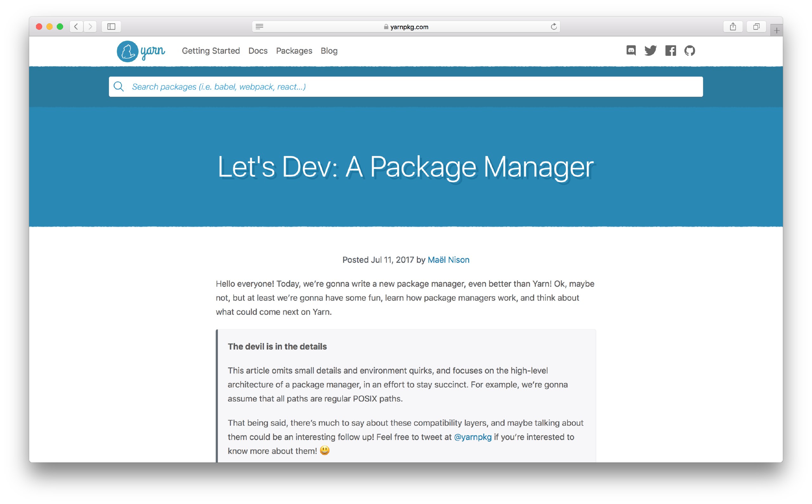Go to Packages section
The height and width of the screenshot is (504, 812).
tap(294, 51)
